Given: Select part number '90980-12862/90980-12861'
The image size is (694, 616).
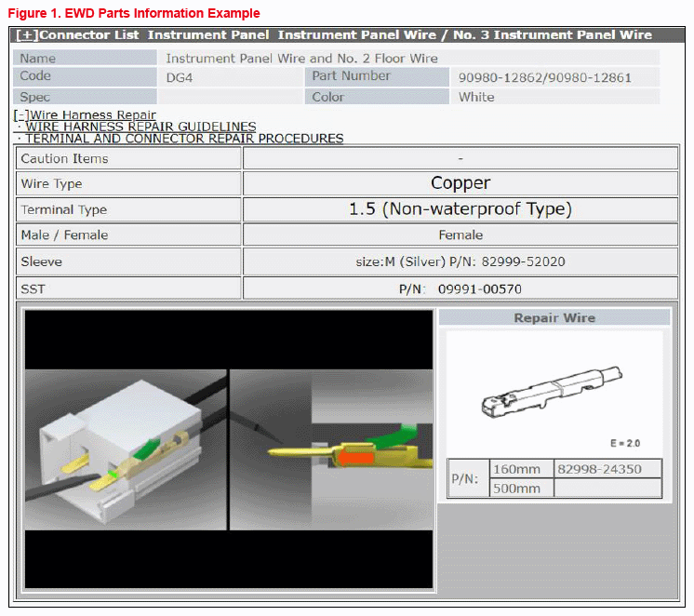Looking at the screenshot, I should click(545, 78).
